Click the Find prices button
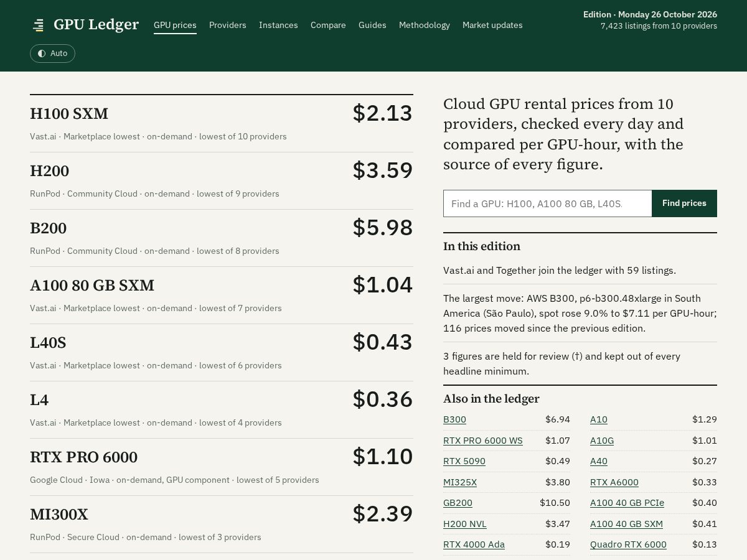This screenshot has width=747, height=560. click(684, 203)
